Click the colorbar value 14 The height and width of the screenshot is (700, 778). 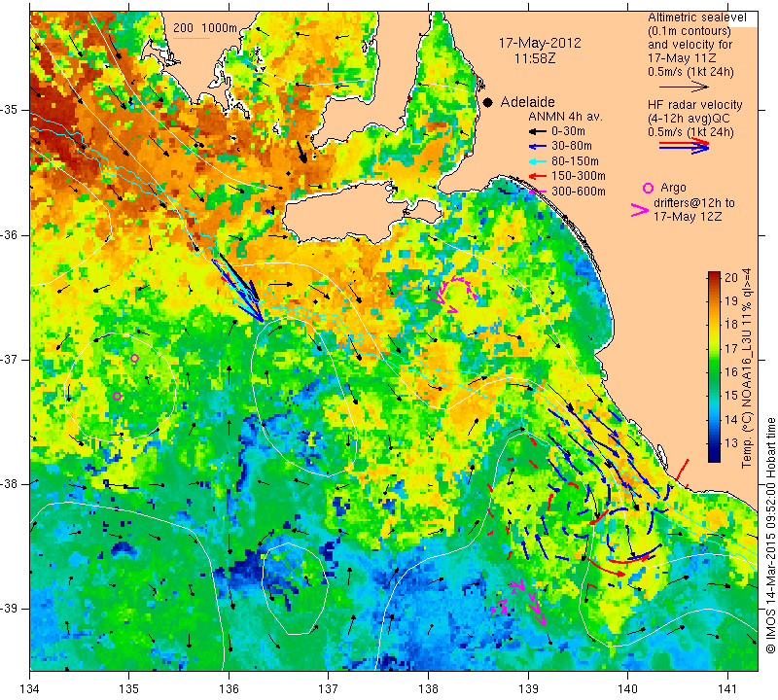click(731, 419)
